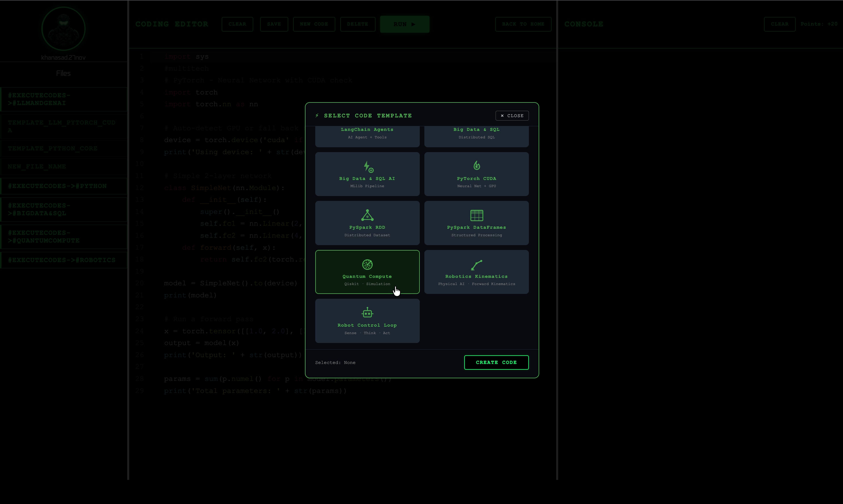843x504 pixels.
Task: Select the Big Data & SQL Distributed SQL card
Action: point(477,137)
